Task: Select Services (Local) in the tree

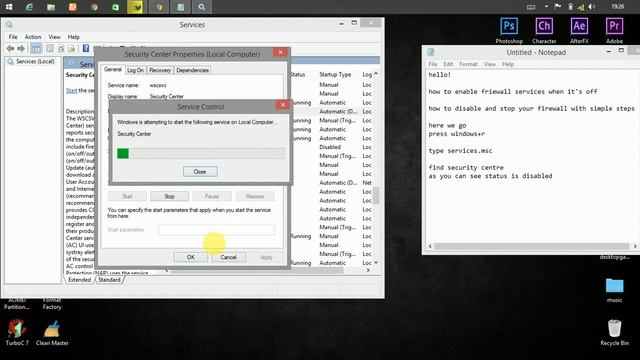Action: click(35, 61)
